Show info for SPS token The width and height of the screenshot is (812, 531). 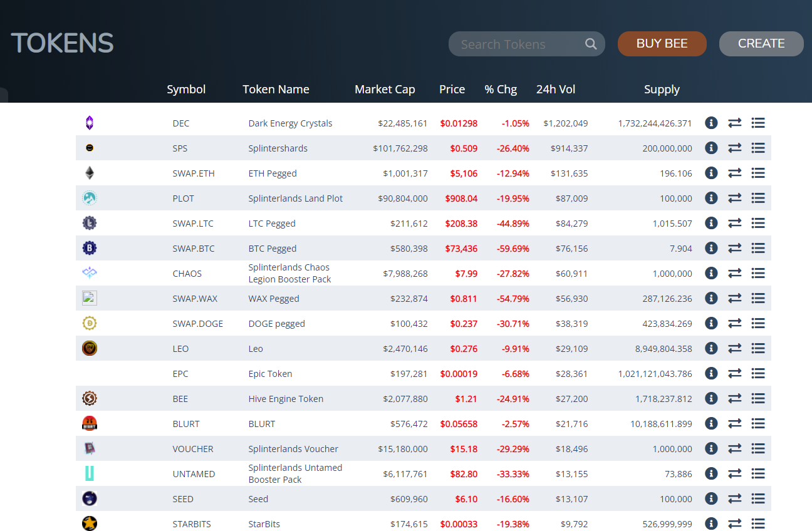click(x=711, y=148)
